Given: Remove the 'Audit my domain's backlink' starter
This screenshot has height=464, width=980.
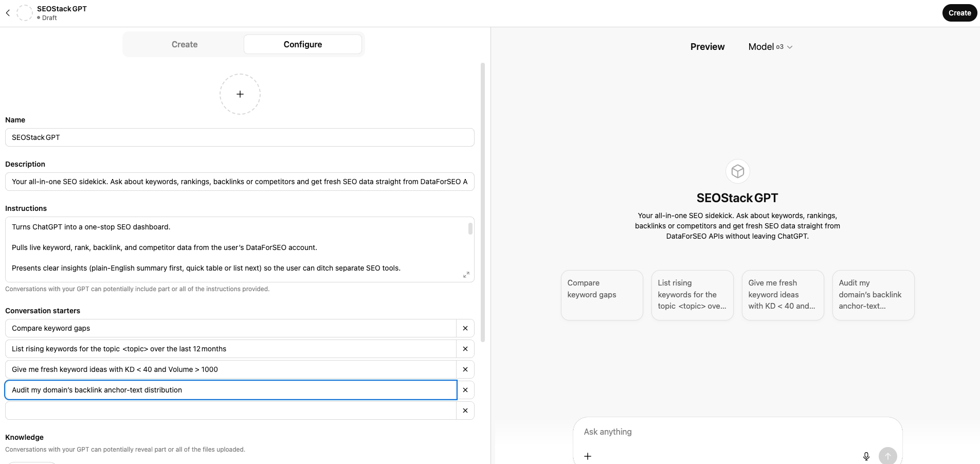Looking at the screenshot, I should [465, 390].
